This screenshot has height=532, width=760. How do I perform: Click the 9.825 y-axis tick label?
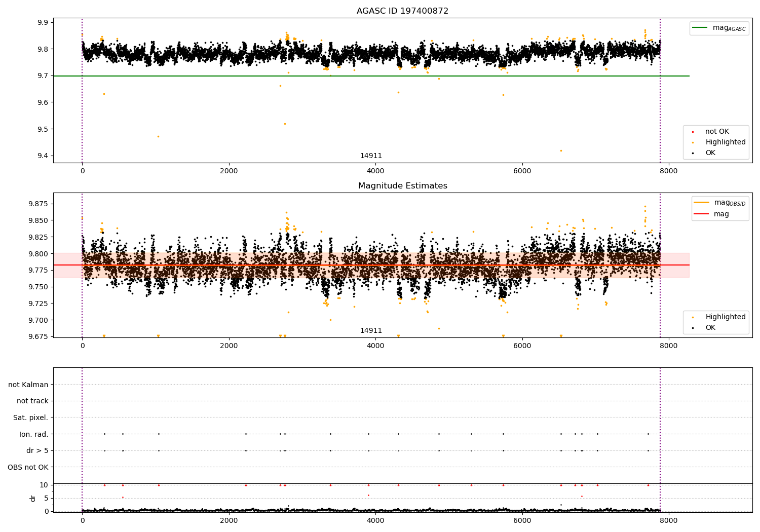(x=39, y=237)
